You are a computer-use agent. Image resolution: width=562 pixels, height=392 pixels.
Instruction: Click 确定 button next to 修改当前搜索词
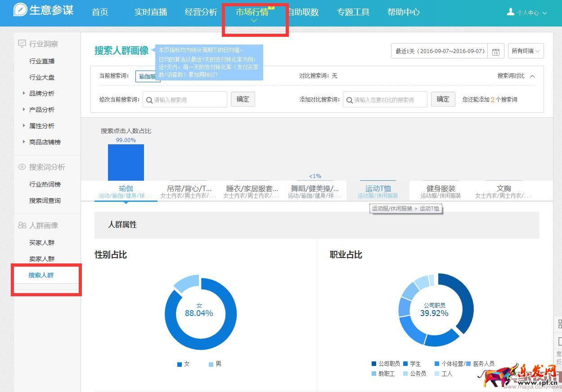pyautogui.click(x=243, y=99)
